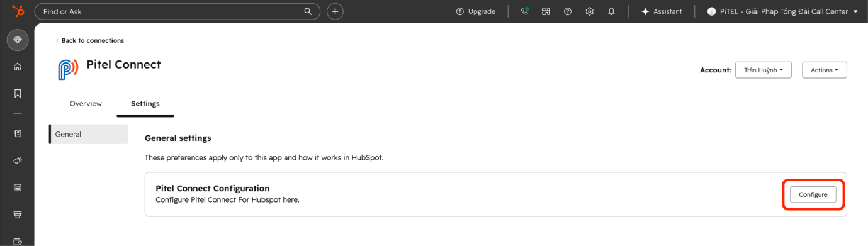Open the Trần Huỳnh account dropdown
Image resolution: width=868 pixels, height=246 pixels.
(x=763, y=70)
